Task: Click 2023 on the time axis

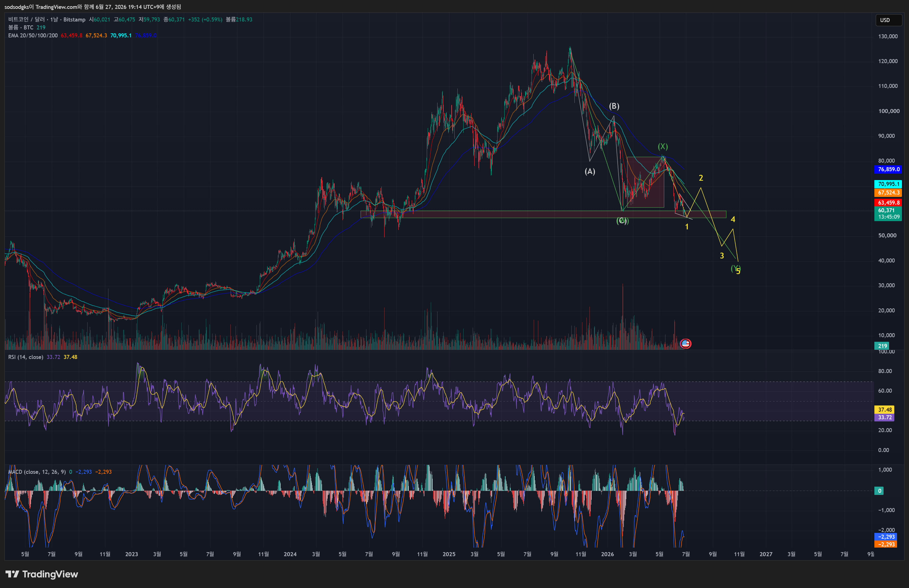Action: (131, 554)
